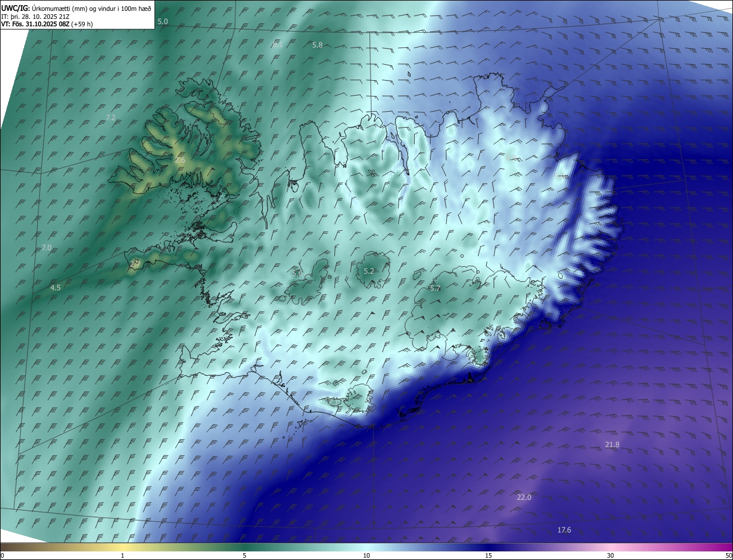Click the title 'UWC/IG: Úrkomumætti (mm)' line

(x=76, y=8)
